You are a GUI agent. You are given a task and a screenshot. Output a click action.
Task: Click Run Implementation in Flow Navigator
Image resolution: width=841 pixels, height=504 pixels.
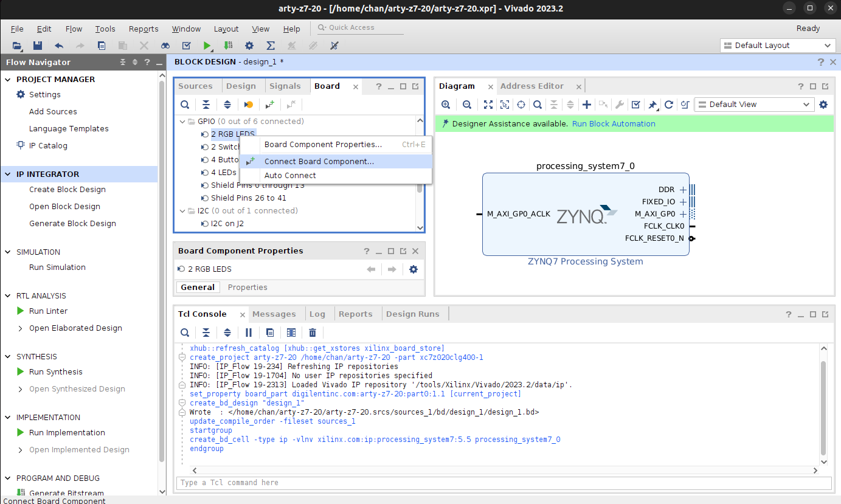pos(67,433)
